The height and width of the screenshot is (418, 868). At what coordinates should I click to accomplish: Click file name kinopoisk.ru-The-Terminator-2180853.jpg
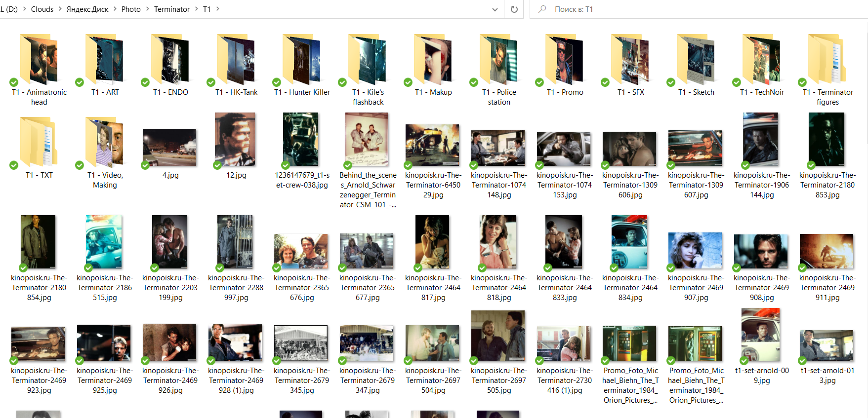(827, 185)
